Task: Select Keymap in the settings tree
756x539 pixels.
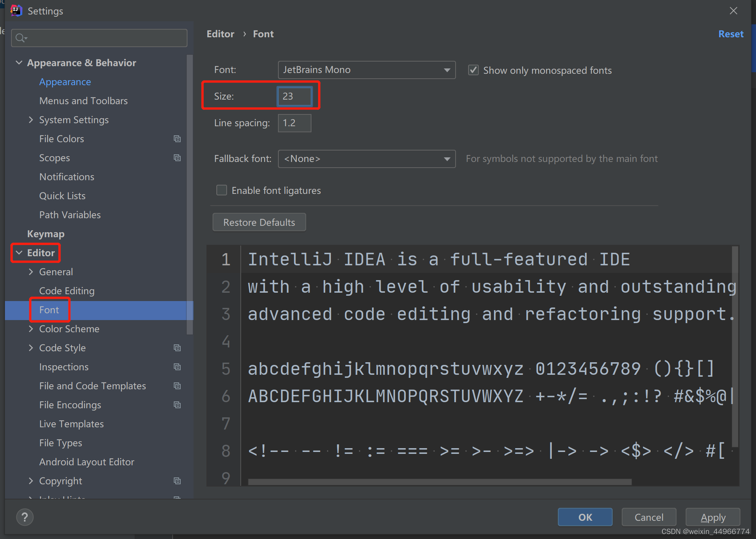Action: [x=46, y=234]
